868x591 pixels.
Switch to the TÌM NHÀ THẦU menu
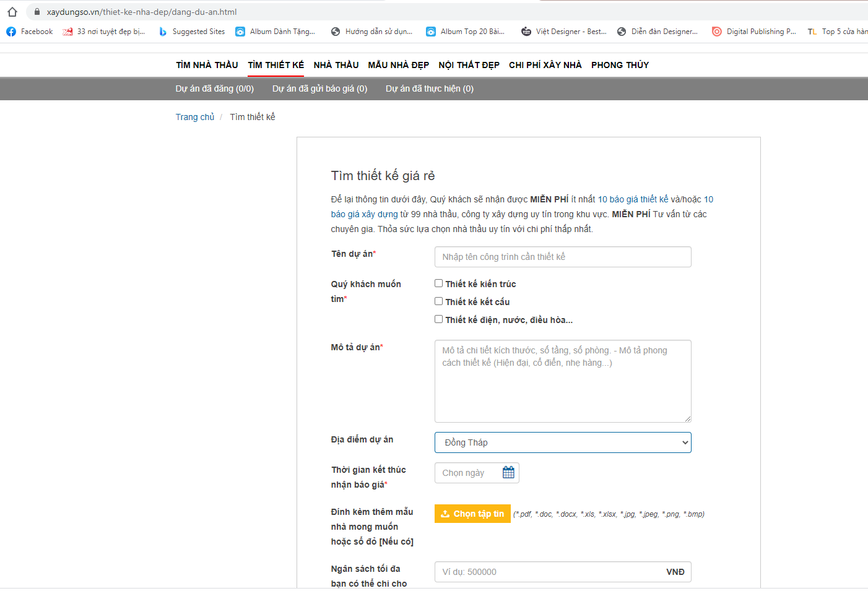pos(207,65)
